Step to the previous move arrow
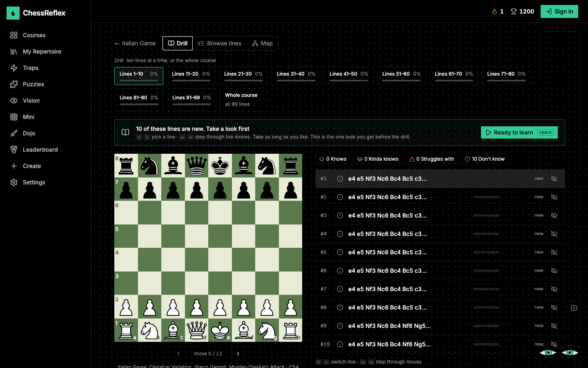The height and width of the screenshot is (368, 588). tap(178, 354)
